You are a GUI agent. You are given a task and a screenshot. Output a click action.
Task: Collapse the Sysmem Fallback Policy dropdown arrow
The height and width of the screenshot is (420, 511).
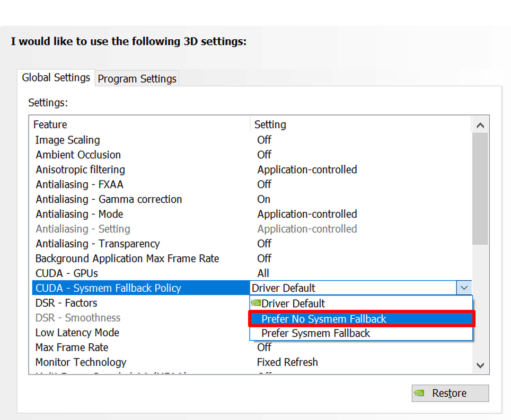pyautogui.click(x=464, y=288)
